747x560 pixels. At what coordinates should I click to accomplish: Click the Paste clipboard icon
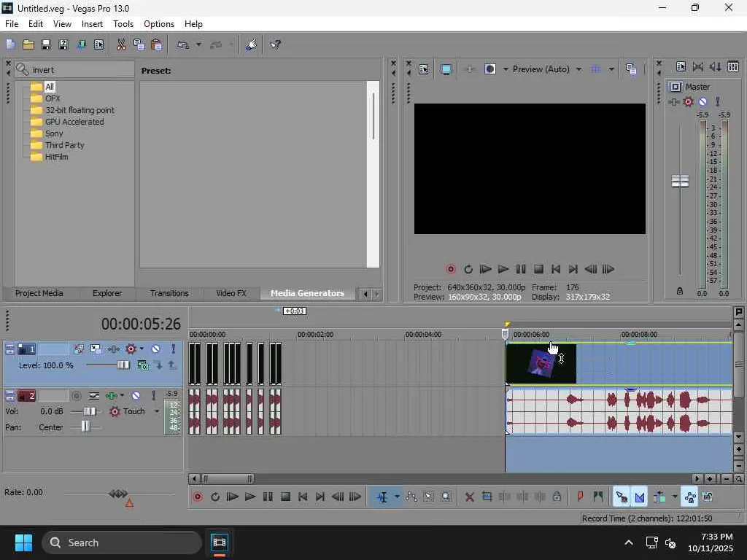tap(156, 44)
